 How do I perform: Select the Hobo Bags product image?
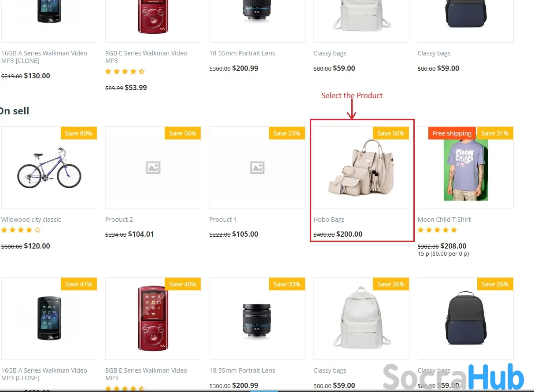361,166
